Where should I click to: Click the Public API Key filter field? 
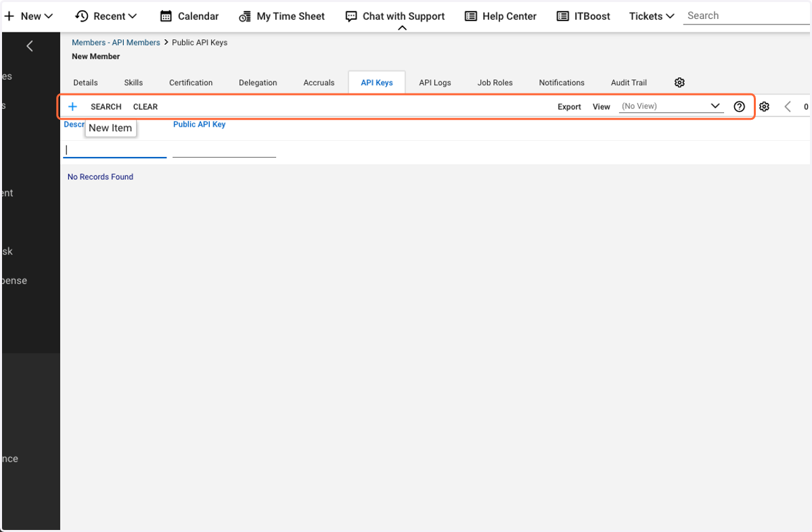(x=224, y=150)
